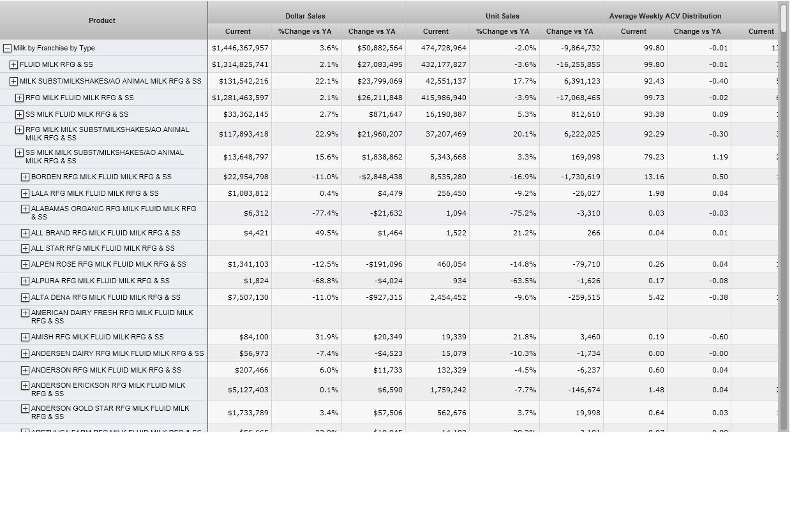The width and height of the screenshot is (792, 532).
Task: Expand the BORDEN RFG MILK row
Action: [x=25, y=177]
